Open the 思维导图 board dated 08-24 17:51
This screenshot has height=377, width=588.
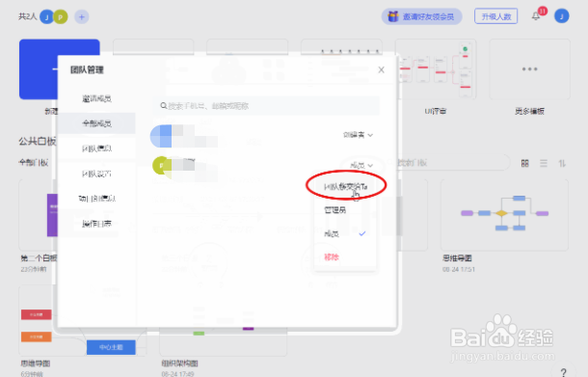pyautogui.click(x=504, y=215)
